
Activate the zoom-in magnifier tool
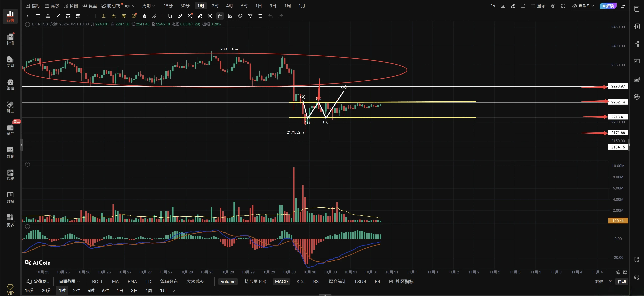[190, 16]
